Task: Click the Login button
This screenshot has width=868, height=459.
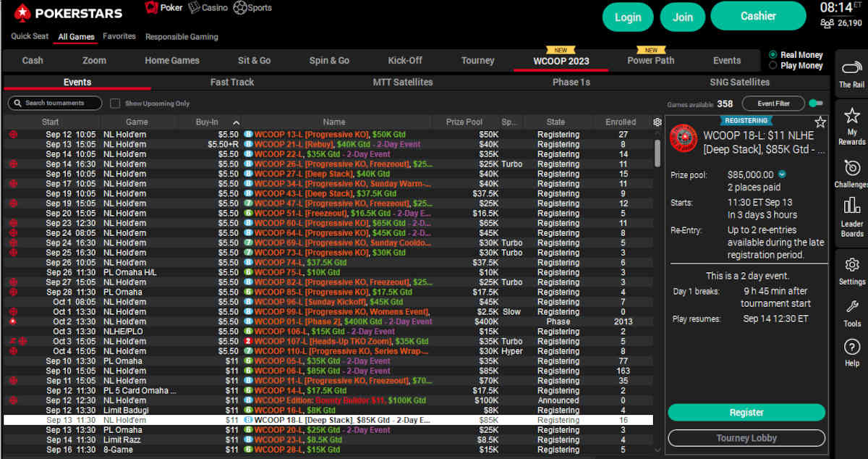Action: coord(628,17)
